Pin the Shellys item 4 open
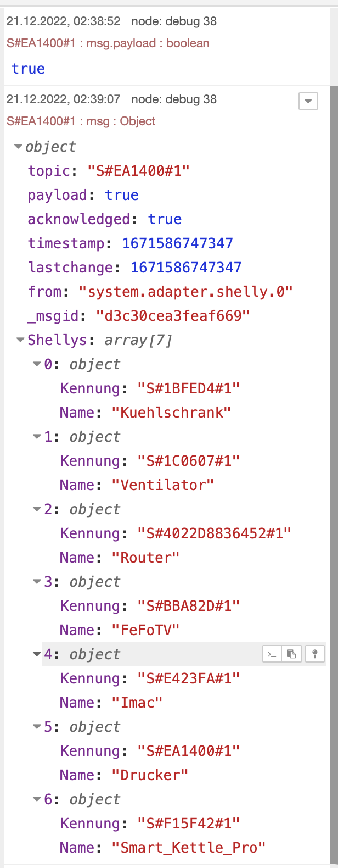The height and width of the screenshot is (868, 338). pyautogui.click(x=315, y=654)
